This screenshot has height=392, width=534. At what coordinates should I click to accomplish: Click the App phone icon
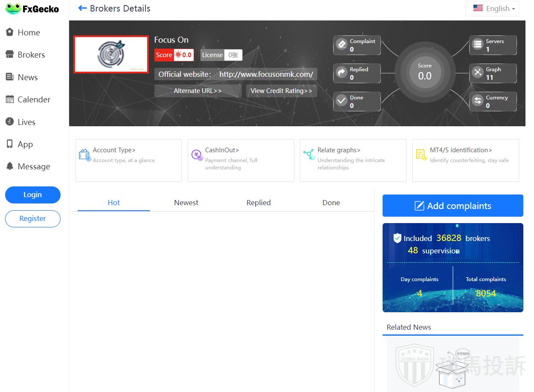9,144
